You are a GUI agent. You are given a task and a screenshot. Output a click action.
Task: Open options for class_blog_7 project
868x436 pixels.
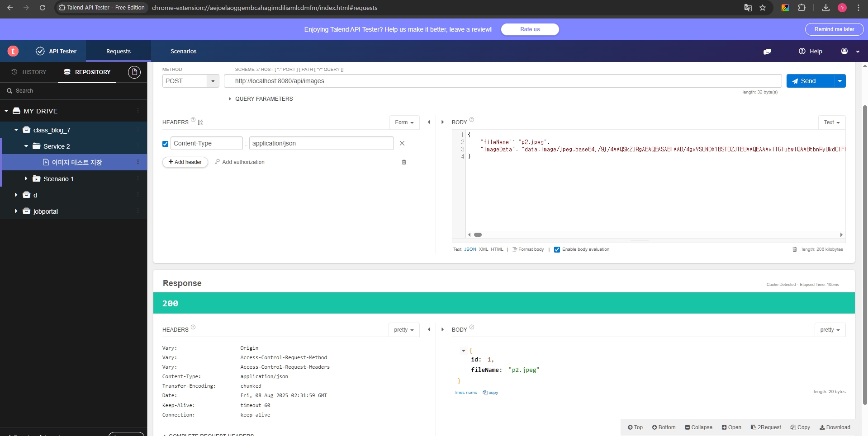(x=138, y=130)
